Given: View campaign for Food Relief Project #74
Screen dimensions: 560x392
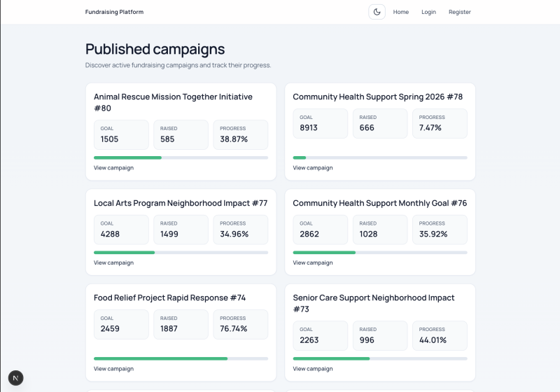Looking at the screenshot, I should (x=113, y=369).
